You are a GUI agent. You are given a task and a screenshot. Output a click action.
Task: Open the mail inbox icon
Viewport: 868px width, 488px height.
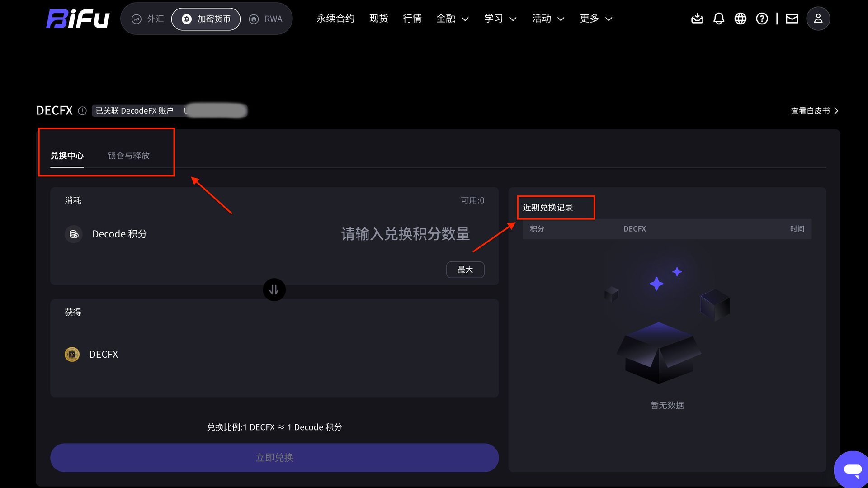[792, 19]
